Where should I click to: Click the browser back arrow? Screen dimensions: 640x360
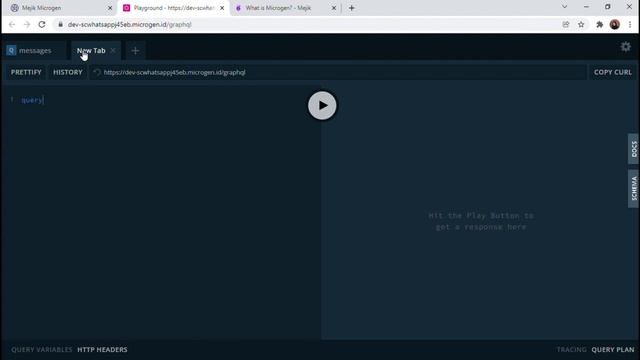click(12, 24)
